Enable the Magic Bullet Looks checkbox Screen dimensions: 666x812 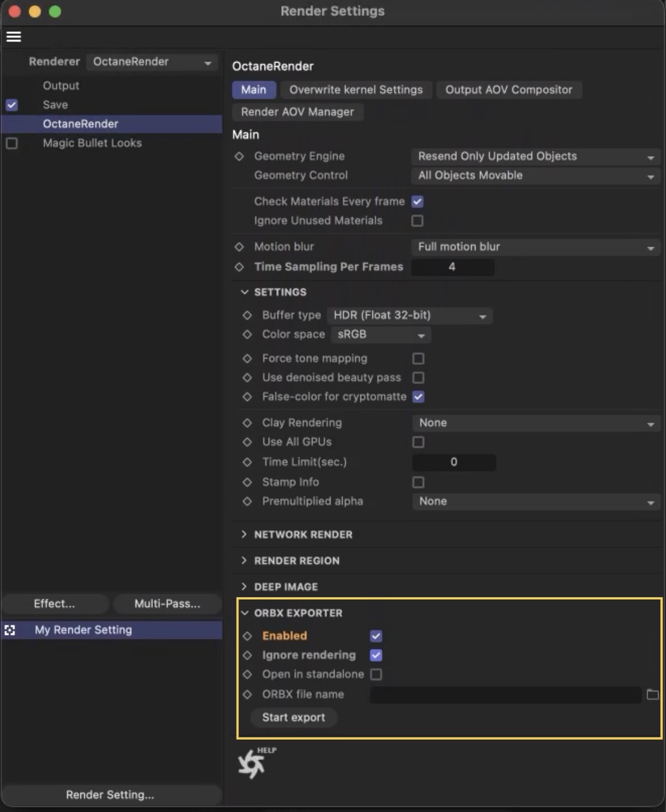12,143
